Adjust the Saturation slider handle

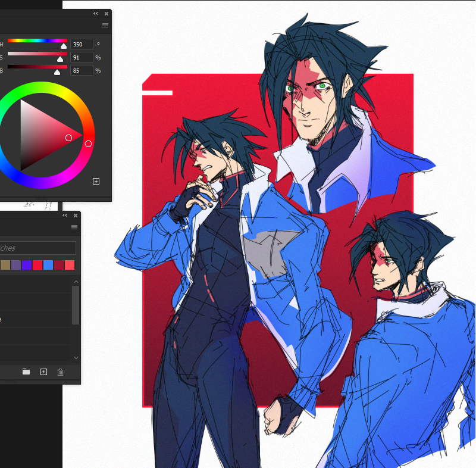[x=60, y=59]
